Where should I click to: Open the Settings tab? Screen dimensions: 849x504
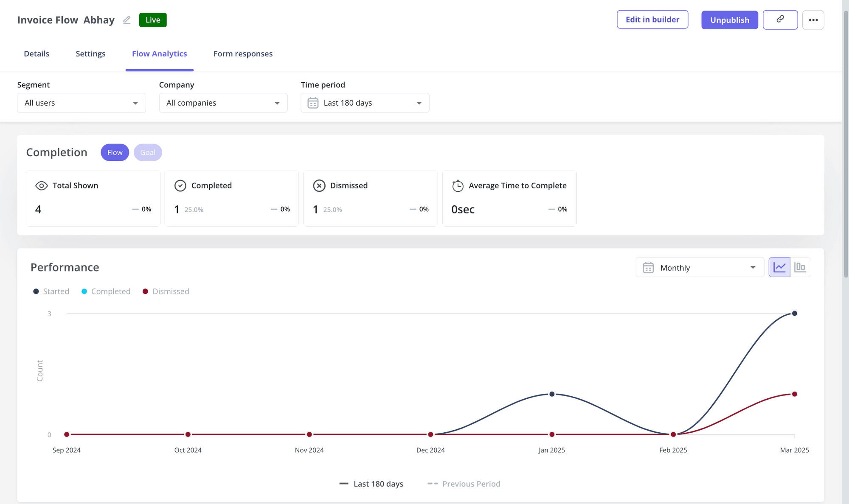pyautogui.click(x=90, y=54)
